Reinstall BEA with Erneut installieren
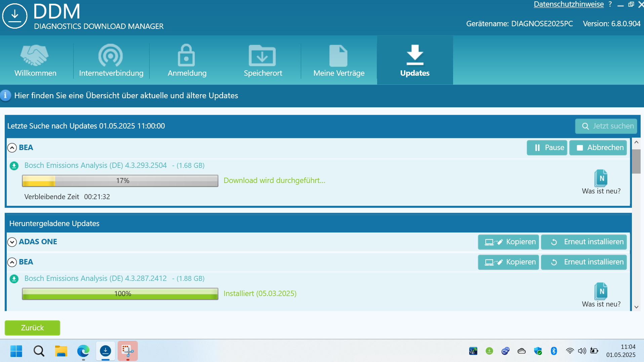This screenshot has width=644, height=362. (x=584, y=262)
